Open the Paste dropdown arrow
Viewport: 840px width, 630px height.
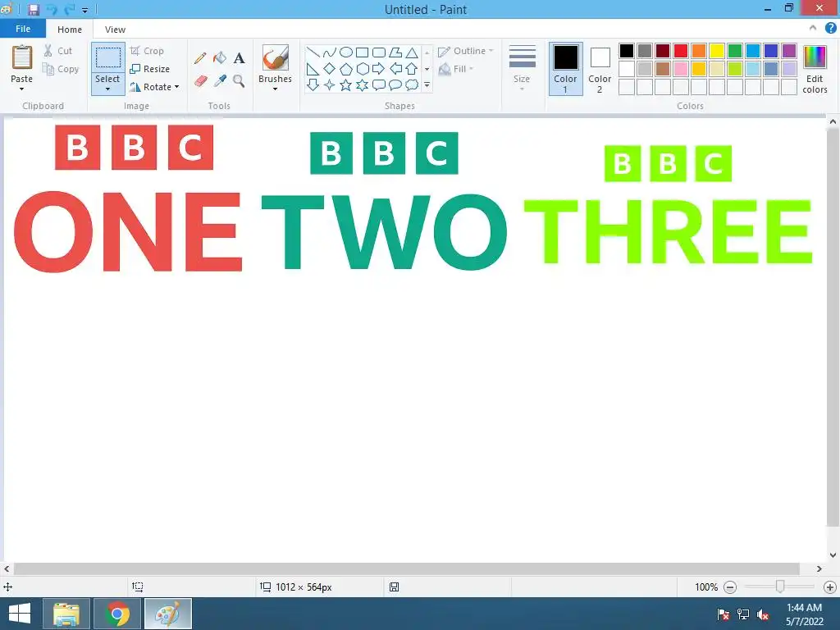(21, 89)
